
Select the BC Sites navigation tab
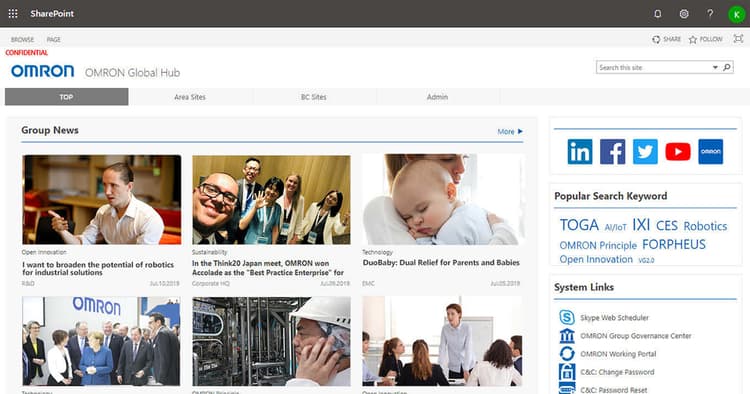[314, 97]
